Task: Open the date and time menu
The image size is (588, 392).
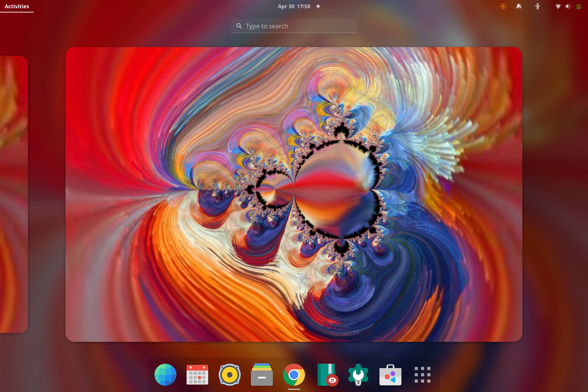Action: 294,6
